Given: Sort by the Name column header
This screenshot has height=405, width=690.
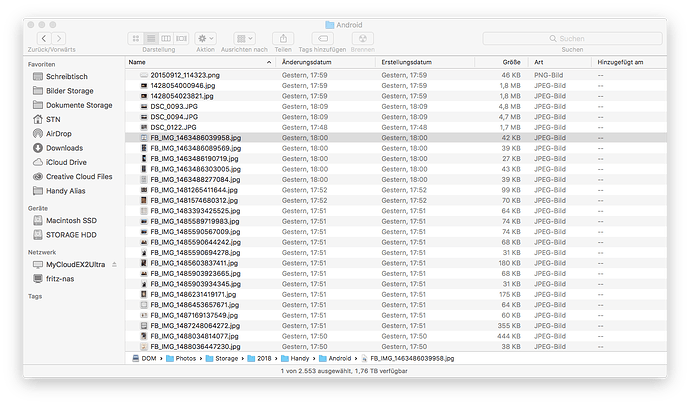Looking at the screenshot, I should (200, 62).
